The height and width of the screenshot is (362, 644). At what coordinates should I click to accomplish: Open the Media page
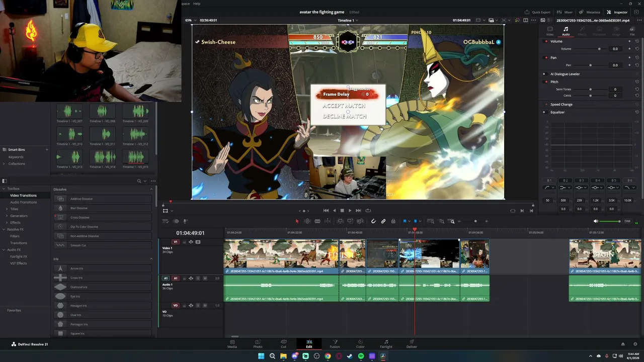point(232,344)
